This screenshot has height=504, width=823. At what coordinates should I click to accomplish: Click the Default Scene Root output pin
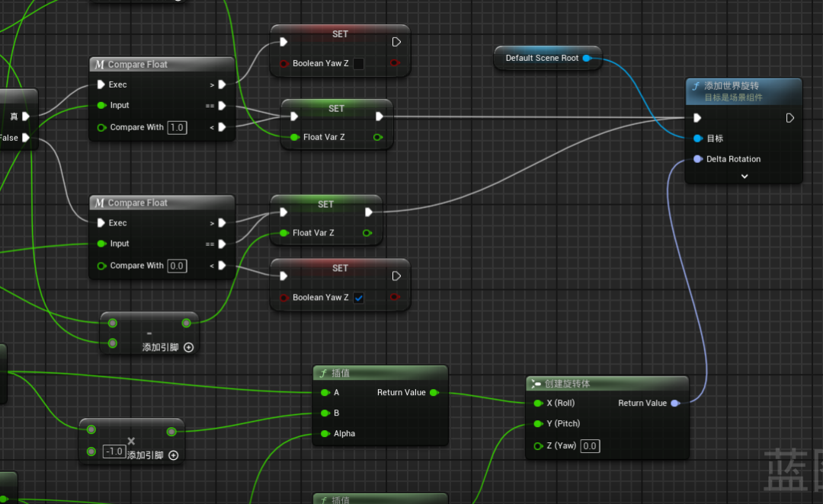587,58
